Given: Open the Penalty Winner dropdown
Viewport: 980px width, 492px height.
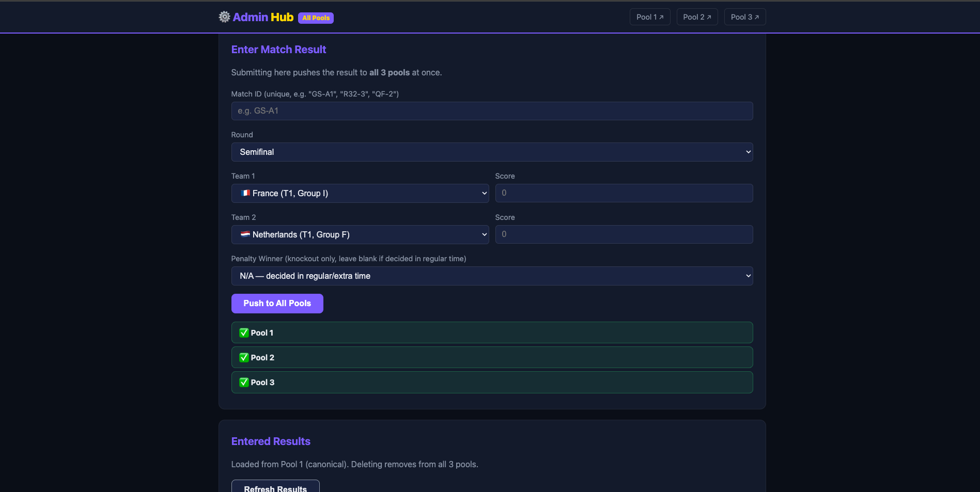Looking at the screenshot, I should click(x=492, y=276).
